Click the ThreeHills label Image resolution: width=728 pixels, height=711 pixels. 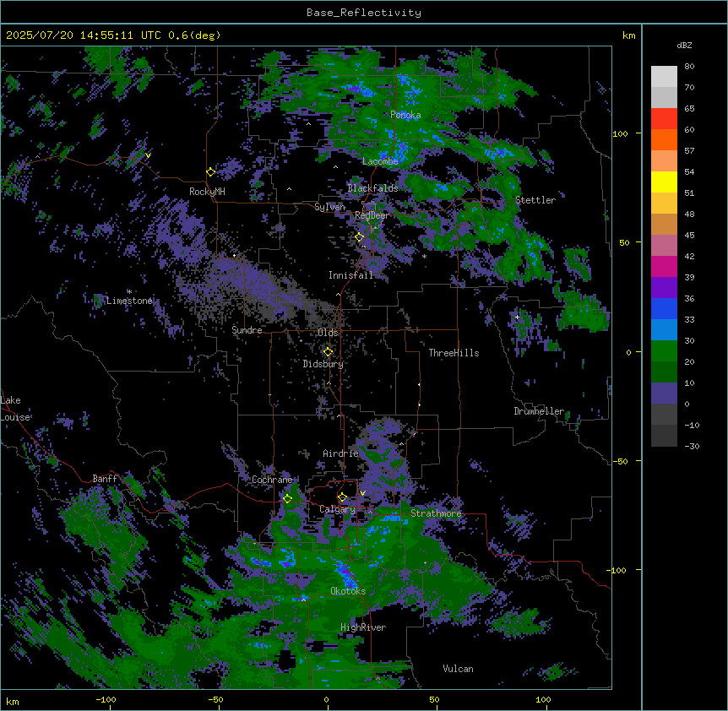tap(454, 353)
